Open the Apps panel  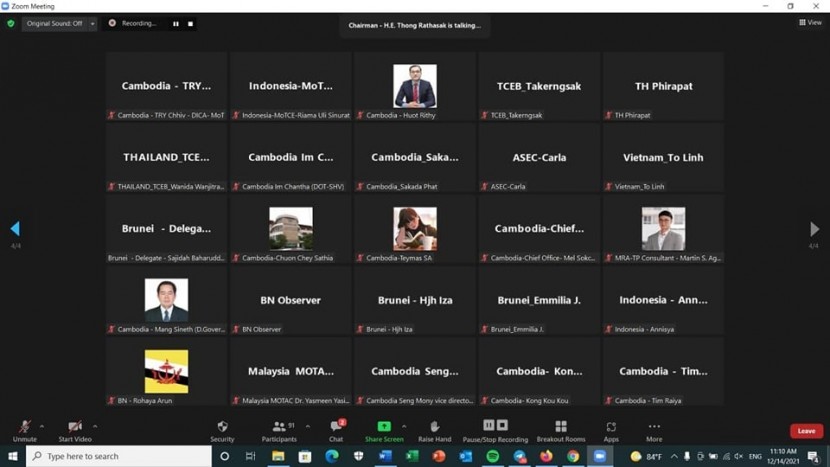[611, 430]
